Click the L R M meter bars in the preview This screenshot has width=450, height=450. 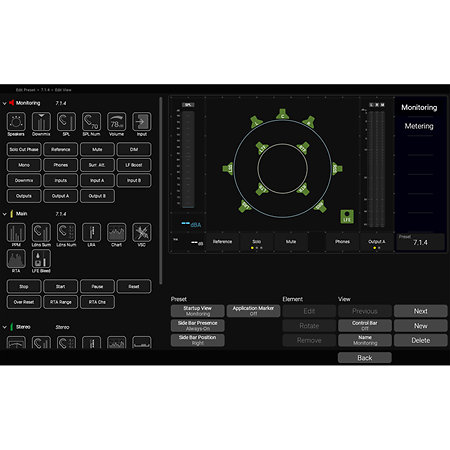click(377, 169)
